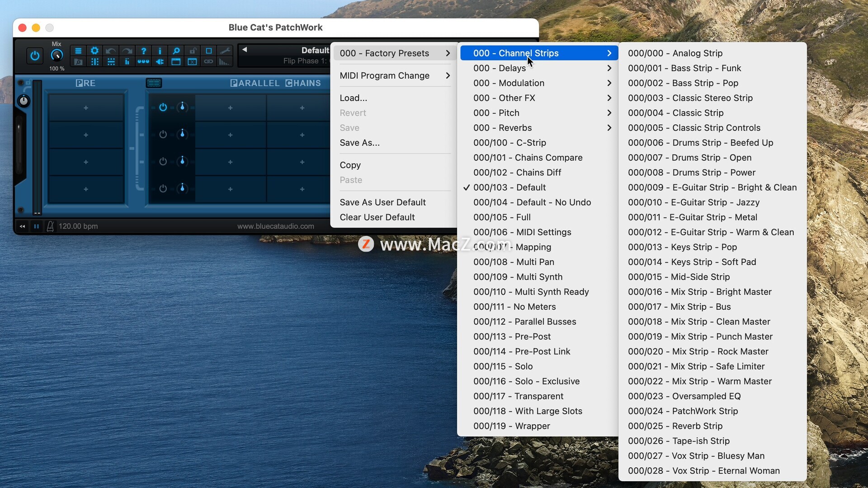Screen dimensions: 868x488
Task: Click the three knobs controls icon
Action: (x=143, y=61)
